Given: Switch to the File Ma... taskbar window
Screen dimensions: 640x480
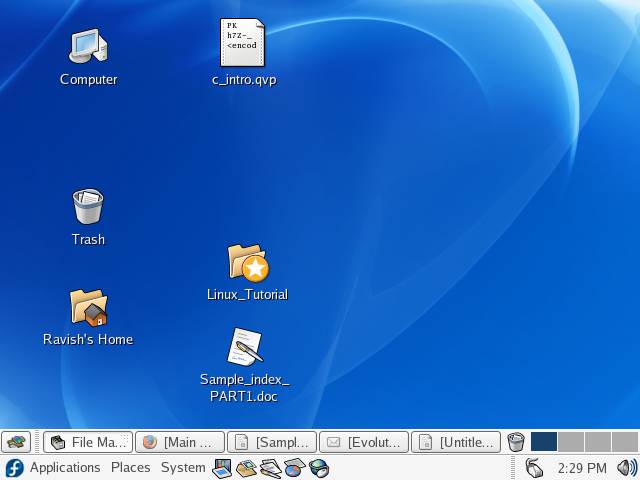Looking at the screenshot, I should 88,442.
